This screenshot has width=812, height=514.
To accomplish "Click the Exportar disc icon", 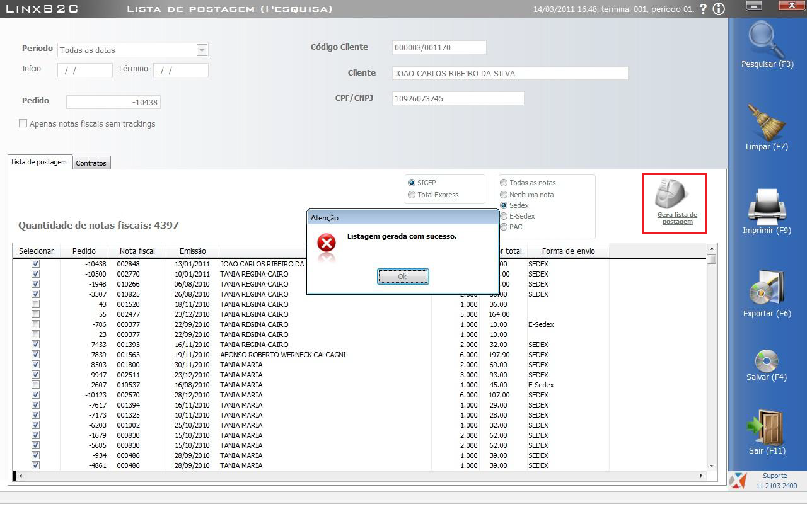I will point(766,288).
